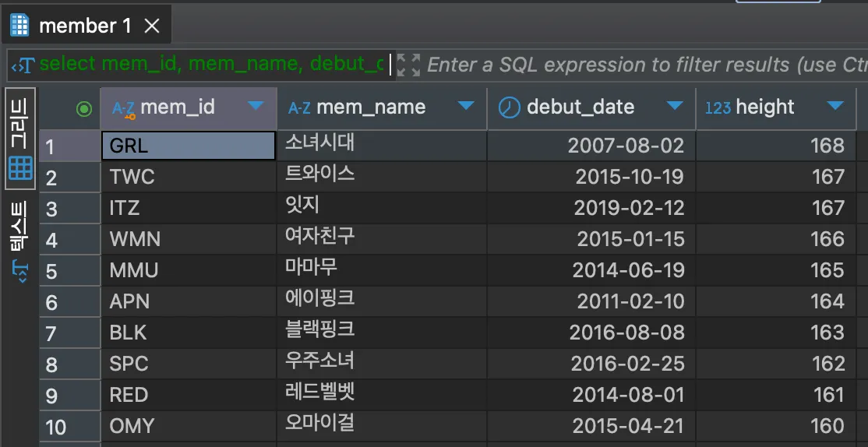This screenshot has width=868, height=447.
Task: Click the A-Z type icon in mem_name header
Action: (299, 108)
